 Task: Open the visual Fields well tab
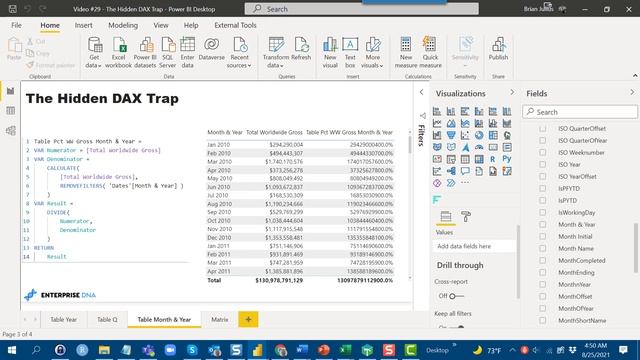point(446,217)
